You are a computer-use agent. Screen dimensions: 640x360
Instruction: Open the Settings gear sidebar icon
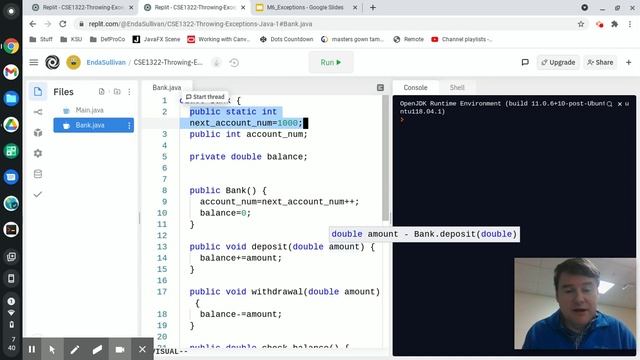click(38, 153)
